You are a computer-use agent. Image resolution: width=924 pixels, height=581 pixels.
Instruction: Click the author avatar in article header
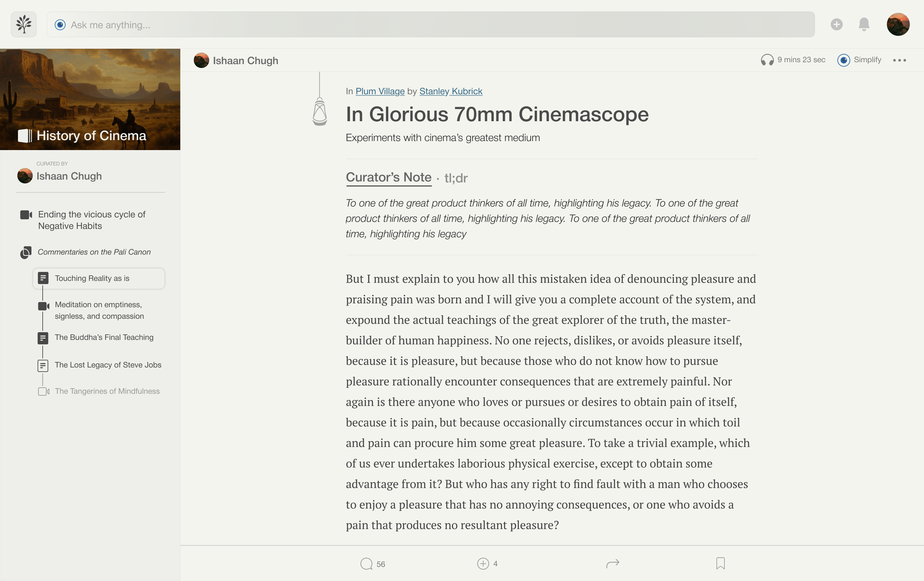pos(201,60)
